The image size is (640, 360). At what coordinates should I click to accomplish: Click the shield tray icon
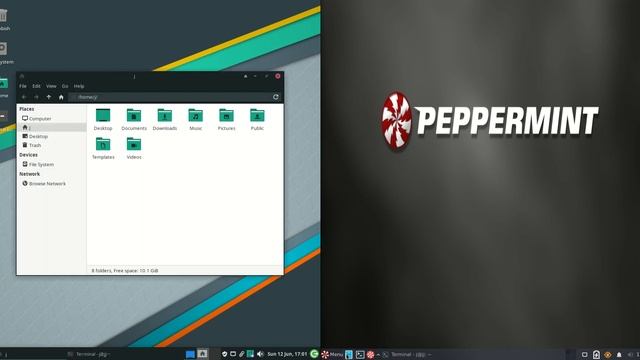[x=224, y=354]
